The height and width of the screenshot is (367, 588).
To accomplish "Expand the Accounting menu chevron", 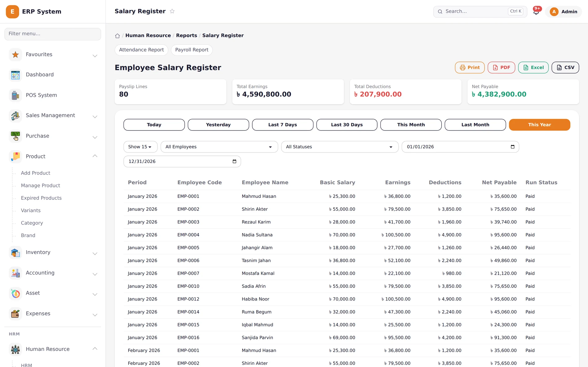I will 95,274.
